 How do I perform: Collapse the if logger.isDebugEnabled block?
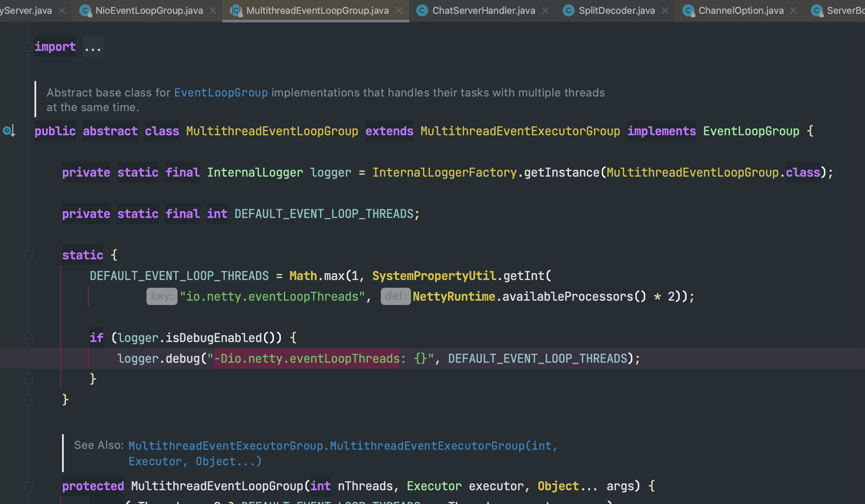(29, 338)
